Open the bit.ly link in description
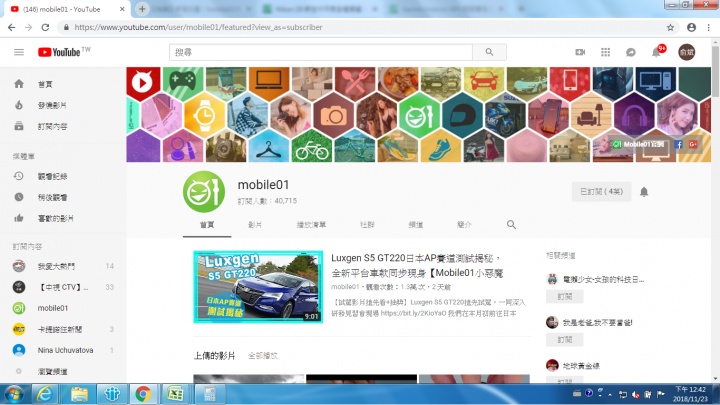The image size is (720, 405). 412,313
